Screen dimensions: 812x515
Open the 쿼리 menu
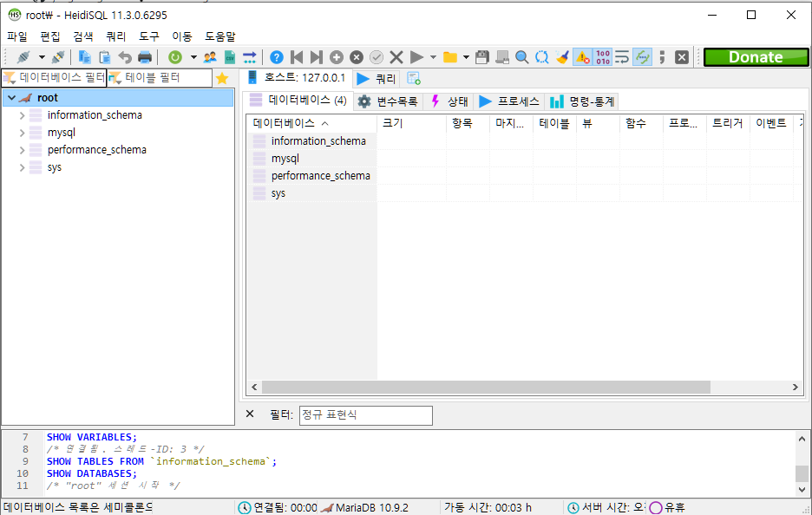point(116,36)
